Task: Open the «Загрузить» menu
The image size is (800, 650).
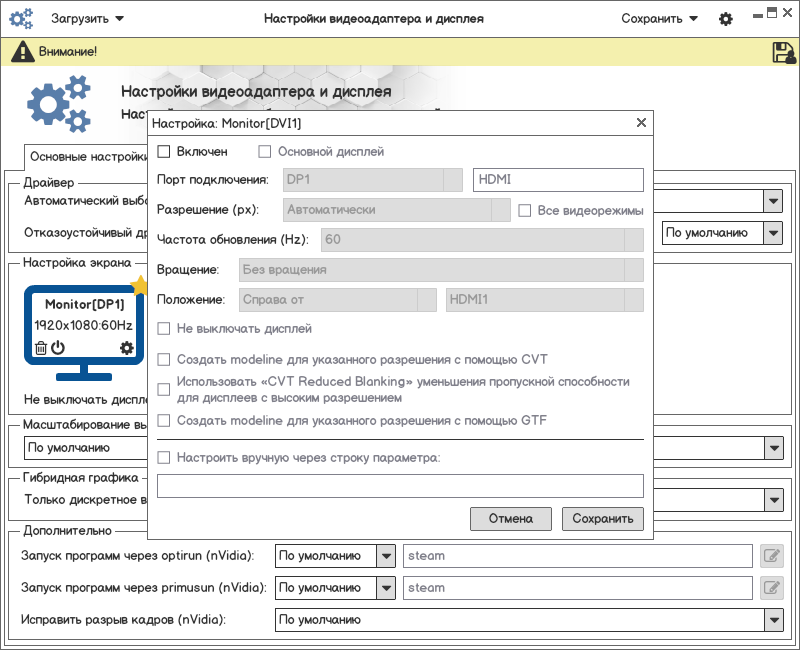Action: (x=88, y=19)
